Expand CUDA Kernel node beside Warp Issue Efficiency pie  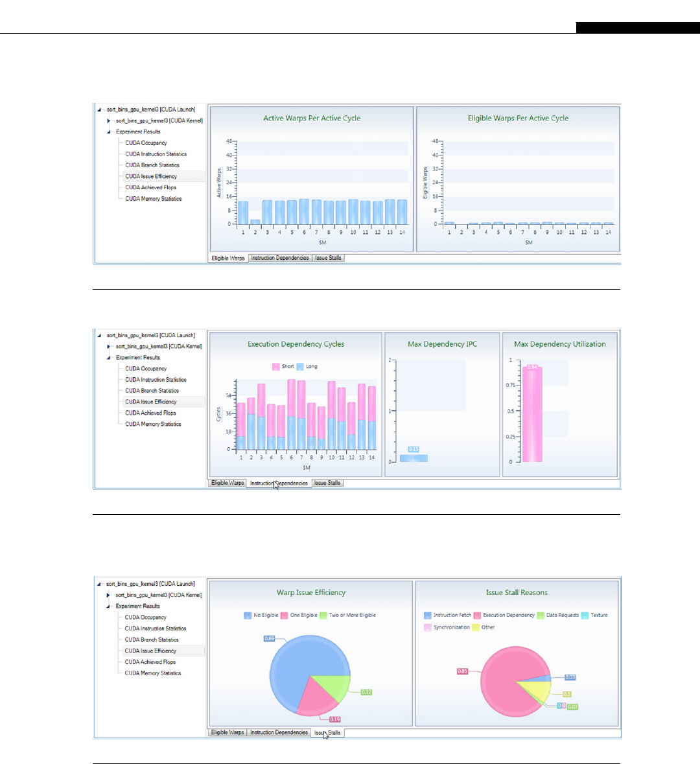[108, 595]
